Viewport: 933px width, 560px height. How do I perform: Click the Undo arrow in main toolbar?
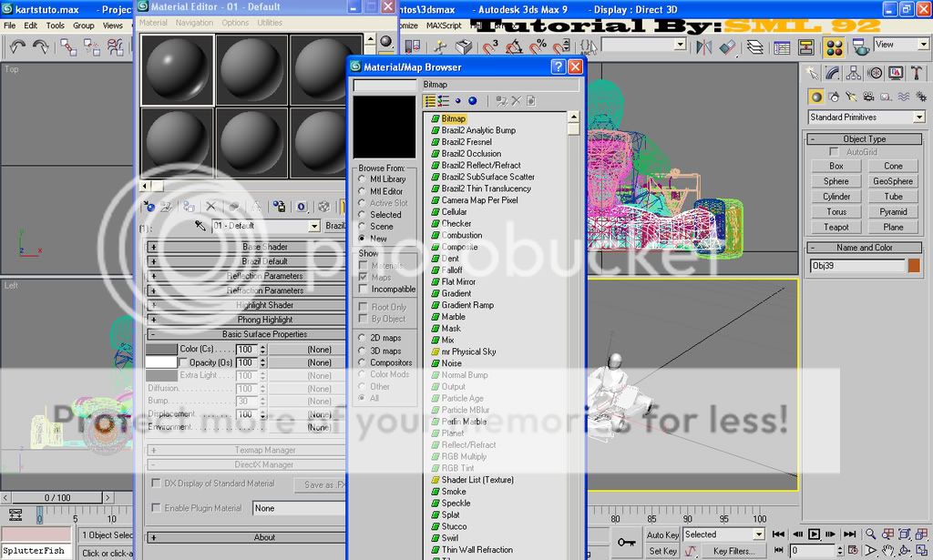(18, 47)
